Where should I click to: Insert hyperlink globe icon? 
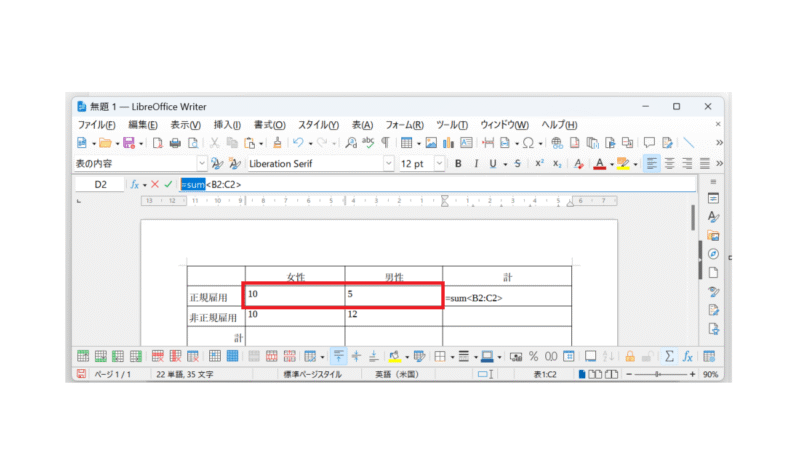point(557,143)
